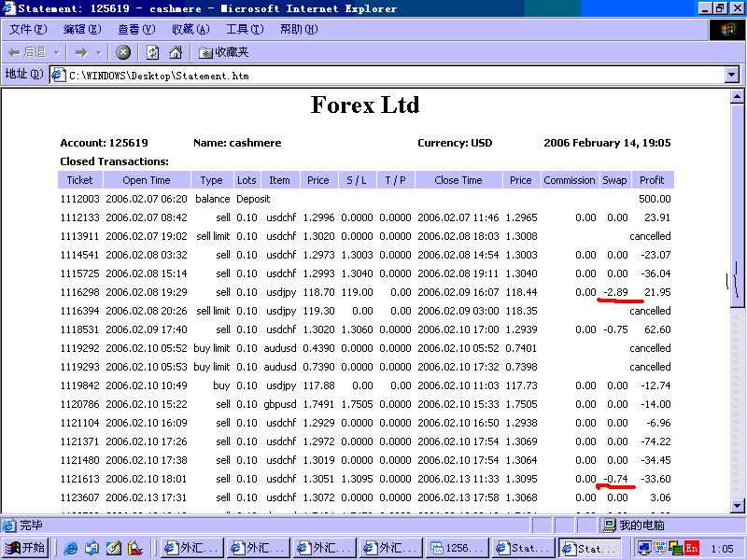Open the 工具(T) menu
The height and width of the screenshot is (560, 747).
245,30
